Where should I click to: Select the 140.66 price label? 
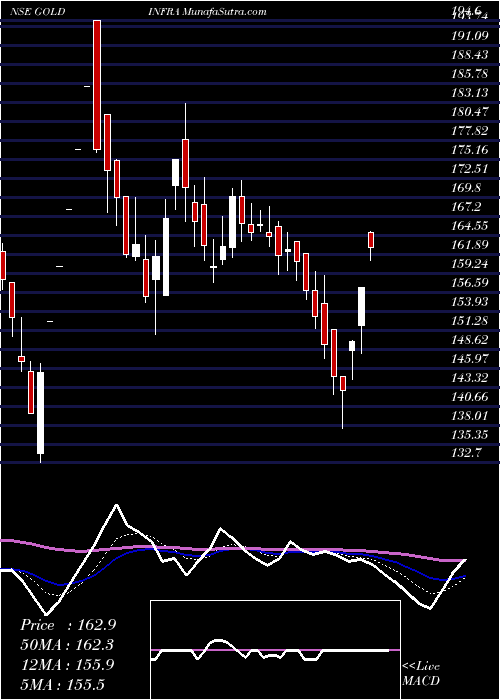coord(469,397)
